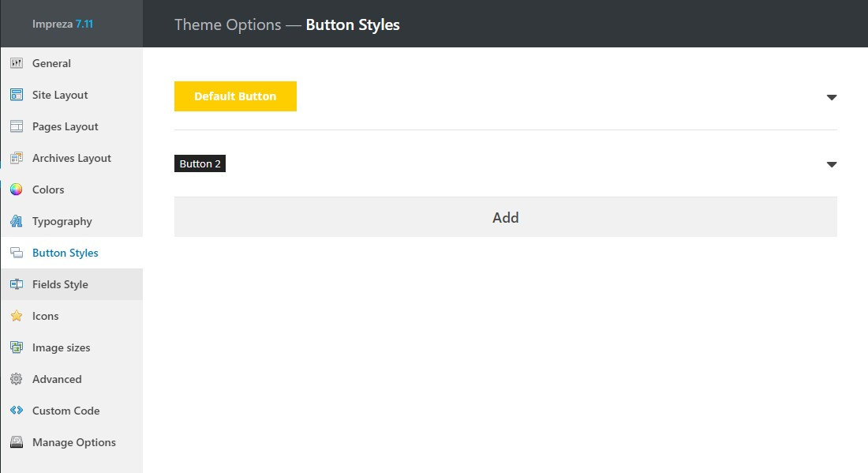
Task: Click the Typography letter icon
Action: point(17,221)
